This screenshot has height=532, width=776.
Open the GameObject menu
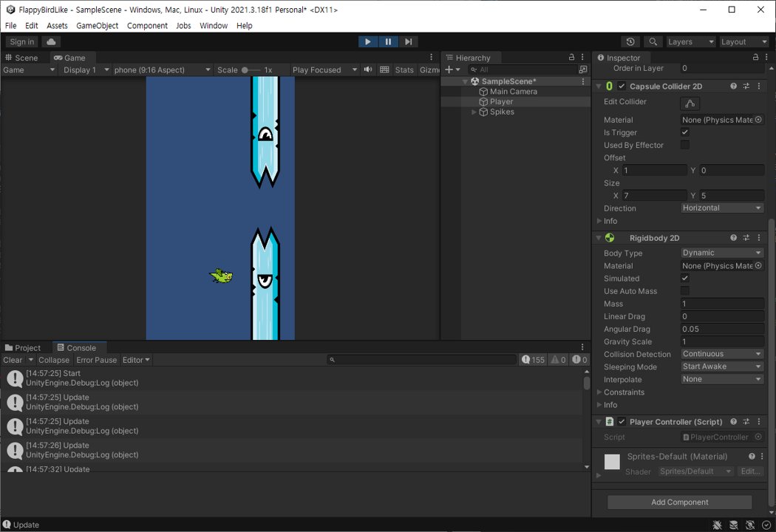97,26
